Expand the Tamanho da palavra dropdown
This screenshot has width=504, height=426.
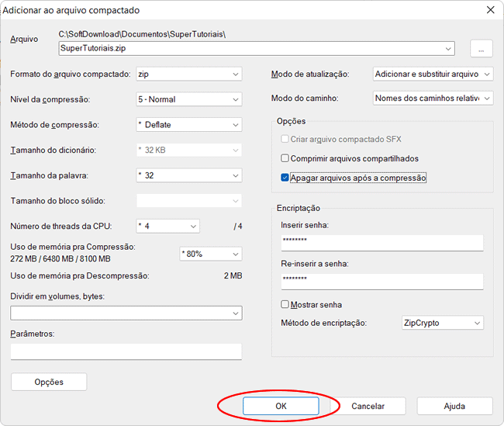coord(188,175)
